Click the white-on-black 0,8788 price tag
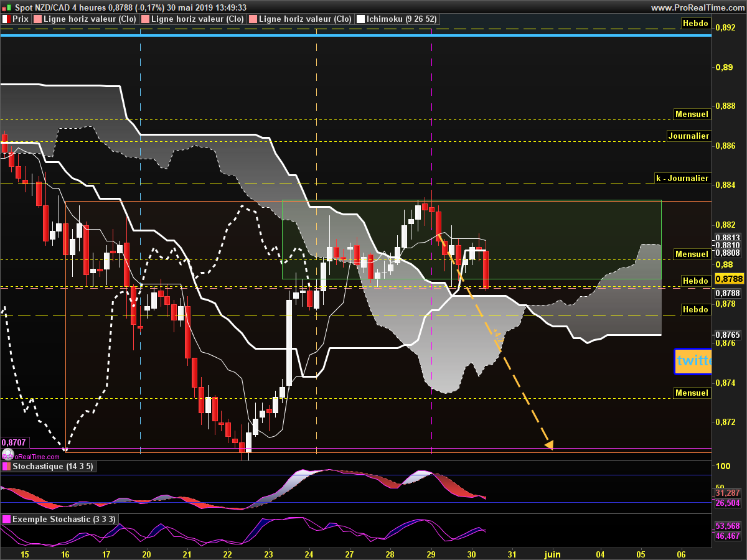This screenshot has height=560, width=747. 727,292
